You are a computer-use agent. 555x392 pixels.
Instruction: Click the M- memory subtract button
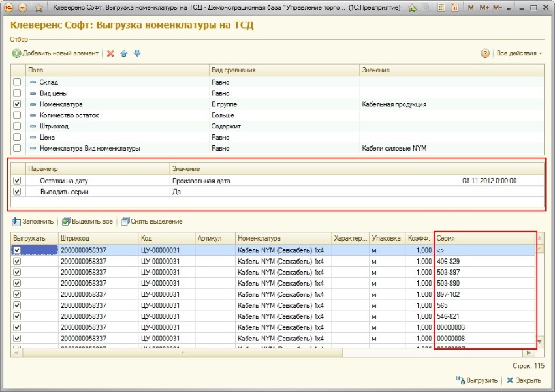point(498,7)
